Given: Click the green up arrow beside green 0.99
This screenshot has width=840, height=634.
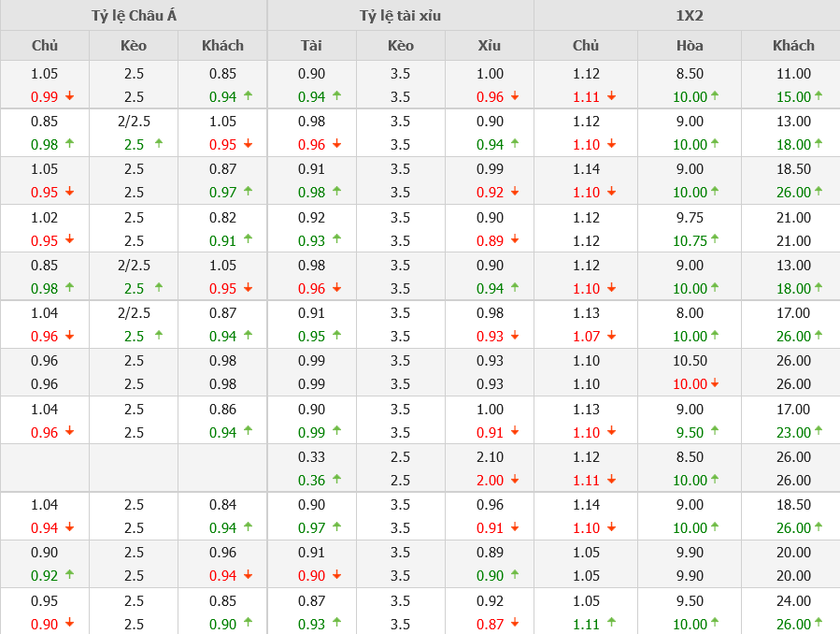Looking at the screenshot, I should (336, 430).
